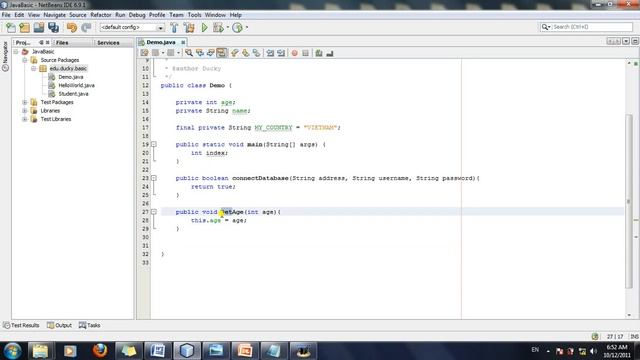Open the Window menu
Screen dimensions: 640x360
(215, 15)
